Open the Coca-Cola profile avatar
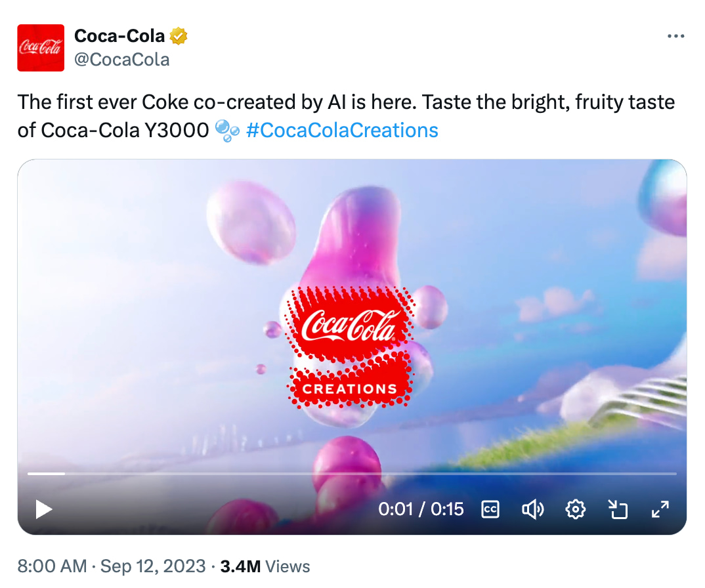Image resolution: width=705 pixels, height=588 pixels. tap(40, 47)
